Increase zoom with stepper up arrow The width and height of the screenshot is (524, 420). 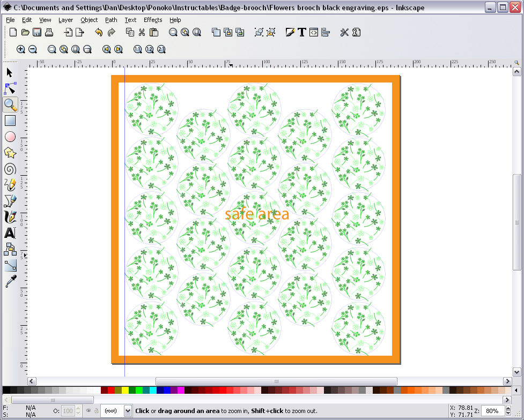click(508, 408)
